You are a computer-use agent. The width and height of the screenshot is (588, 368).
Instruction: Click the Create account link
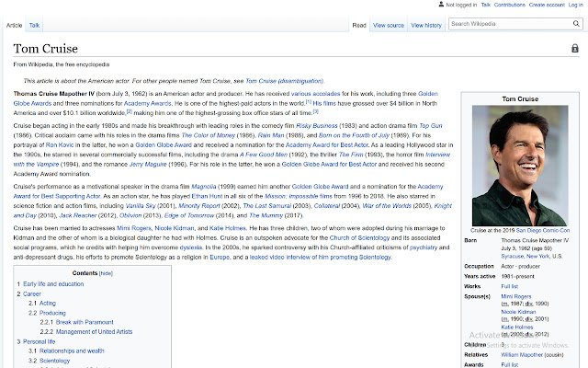point(547,5)
